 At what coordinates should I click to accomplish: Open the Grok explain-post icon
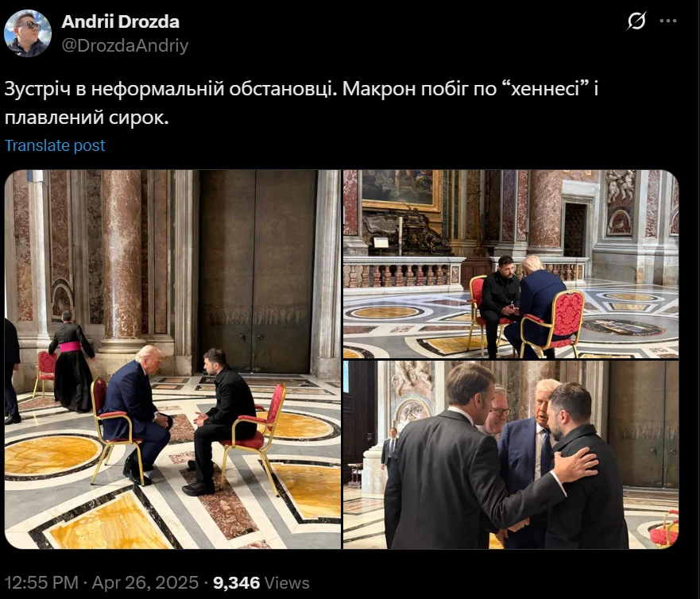[x=636, y=21]
